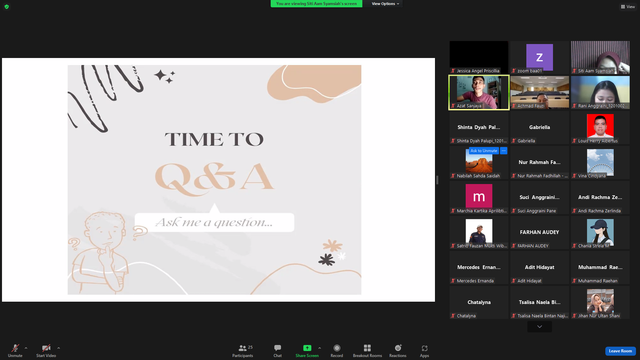
Task: Select Adit Hidayat's tile
Action: (x=540, y=268)
